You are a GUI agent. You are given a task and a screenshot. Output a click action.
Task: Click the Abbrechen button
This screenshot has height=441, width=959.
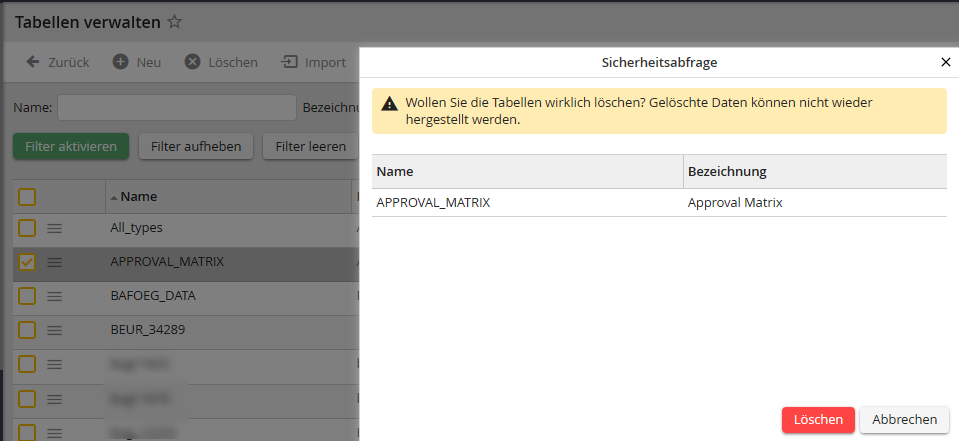(904, 420)
